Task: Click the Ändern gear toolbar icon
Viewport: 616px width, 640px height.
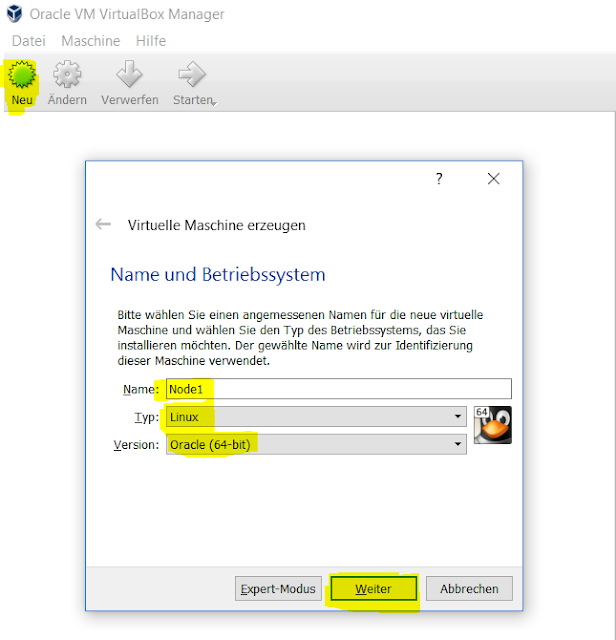Action: click(x=67, y=75)
